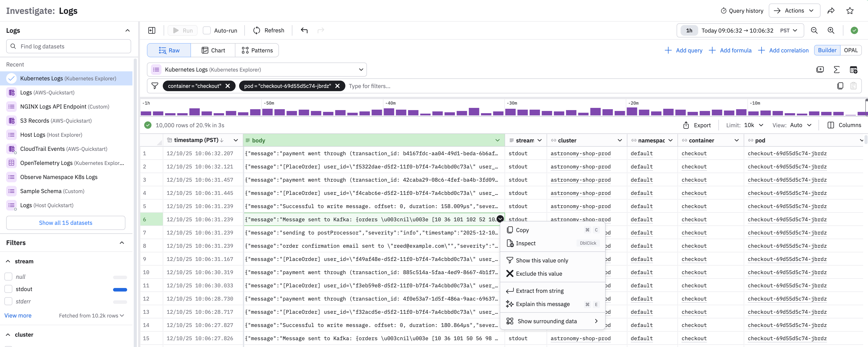The height and width of the screenshot is (347, 868).
Task: Copy filters using the clipboard icon
Action: tap(840, 86)
